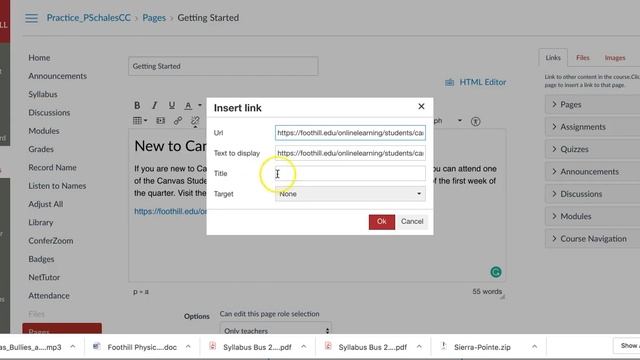Switch to the Files tab

pos(582,58)
